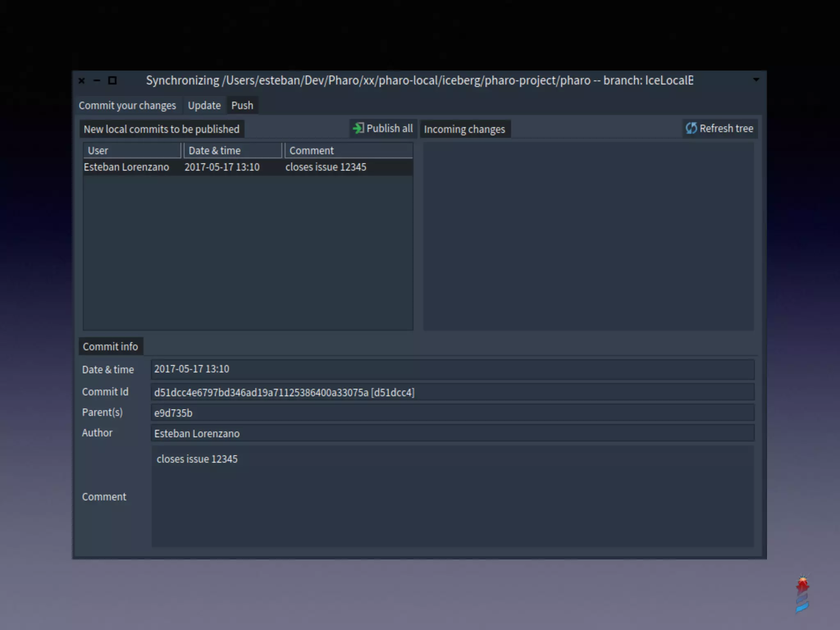
Task: Click the green Publish all arrow icon
Action: (358, 128)
